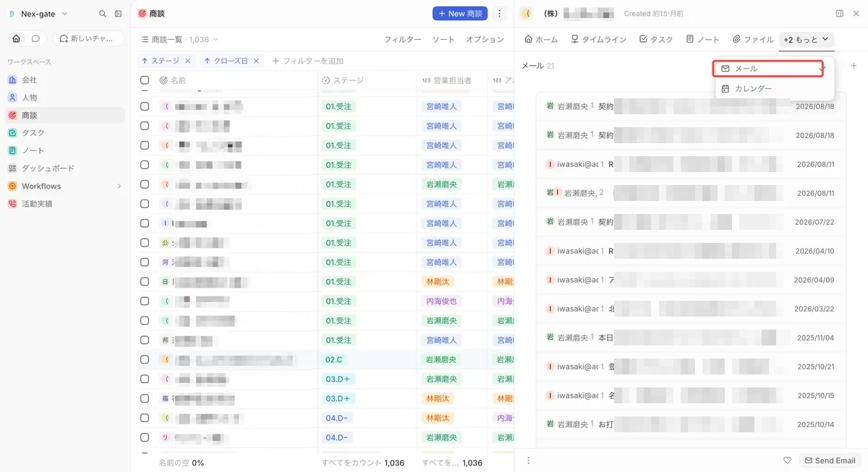
Task: Open the email dated 2026/07/22
Action: pyautogui.click(x=691, y=222)
